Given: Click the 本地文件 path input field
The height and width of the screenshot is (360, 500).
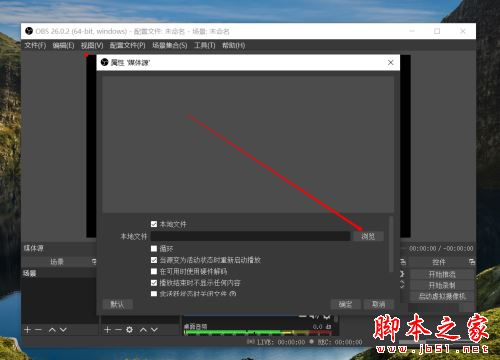Looking at the screenshot, I should point(250,236).
